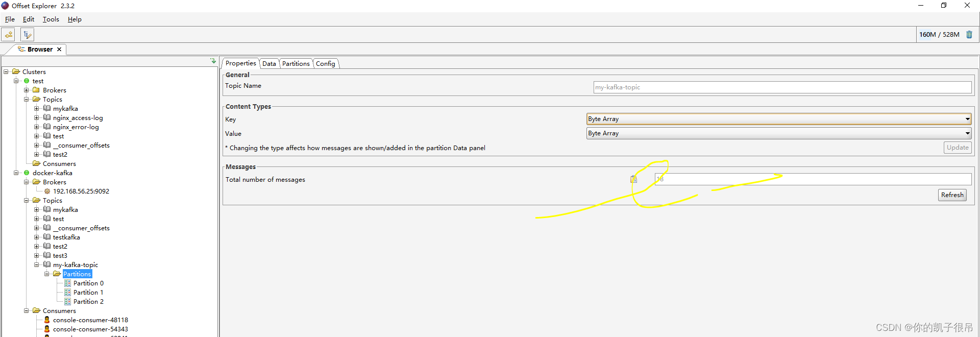Click the Refresh button for message count

952,195
